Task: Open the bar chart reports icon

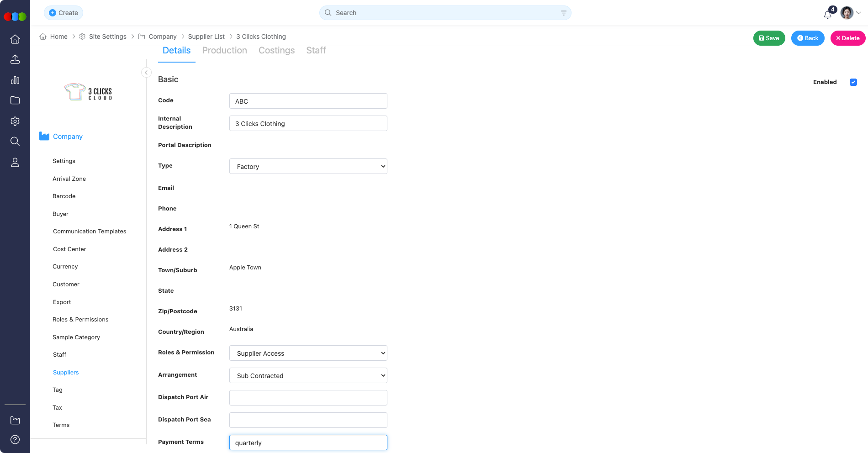Action: point(15,80)
